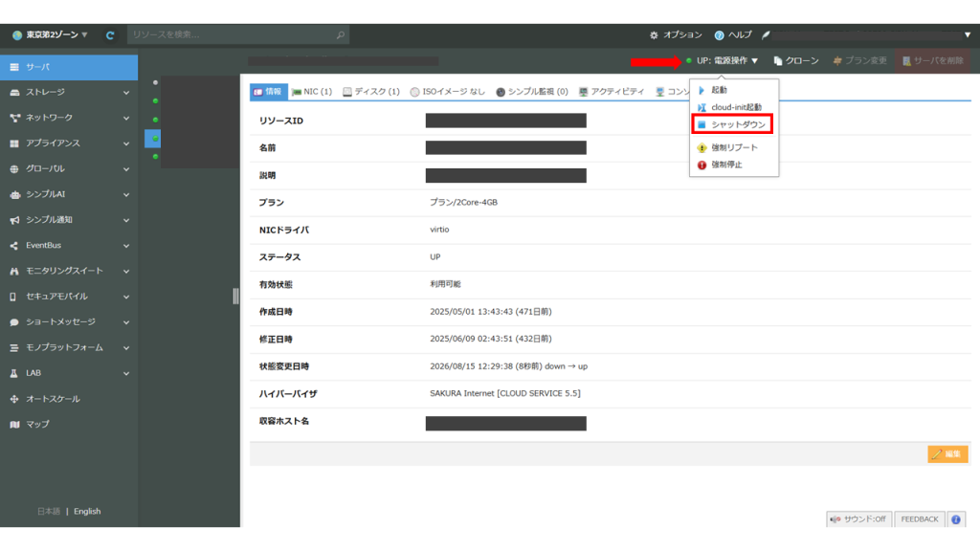Viewport: 980px width, 551px height.
Task: Click the FEEDBACK button
Action: (x=920, y=519)
